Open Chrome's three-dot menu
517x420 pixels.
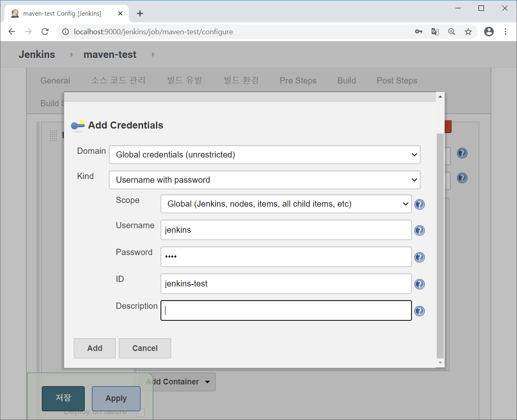(x=505, y=31)
